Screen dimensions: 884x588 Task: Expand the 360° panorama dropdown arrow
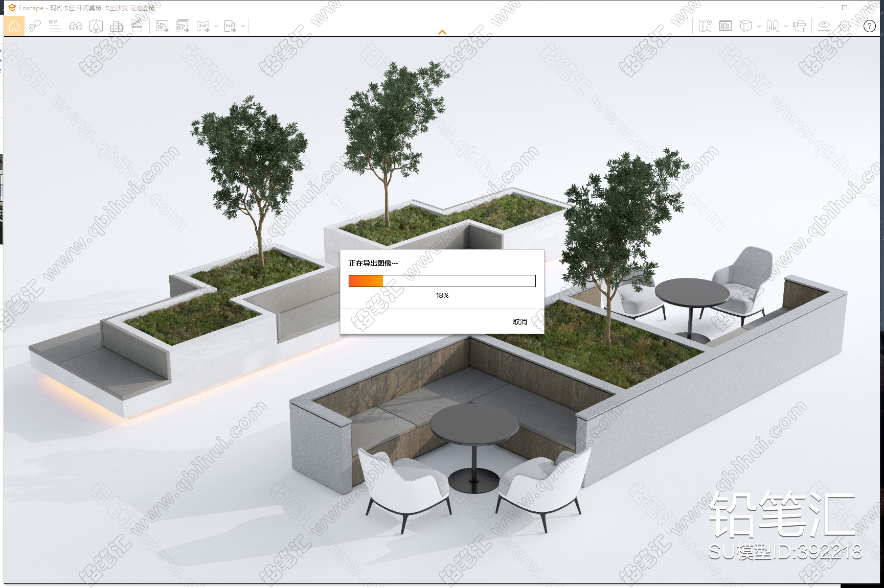point(216,26)
